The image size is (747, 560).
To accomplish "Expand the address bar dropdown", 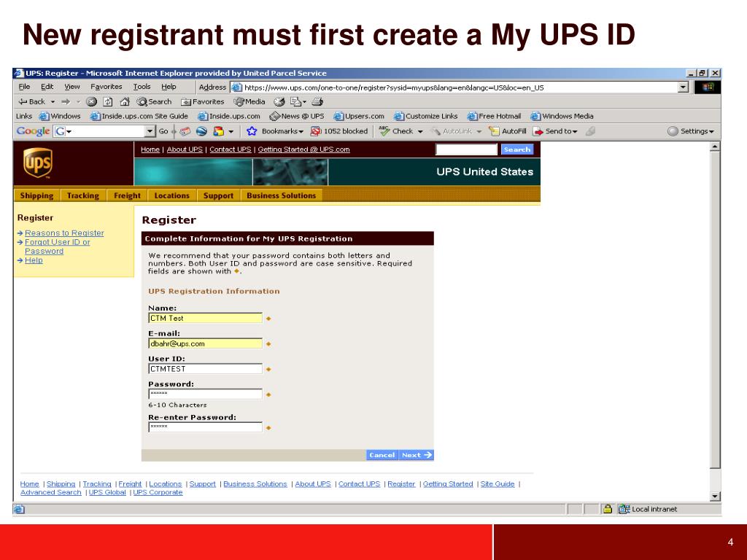I will tap(683, 87).
